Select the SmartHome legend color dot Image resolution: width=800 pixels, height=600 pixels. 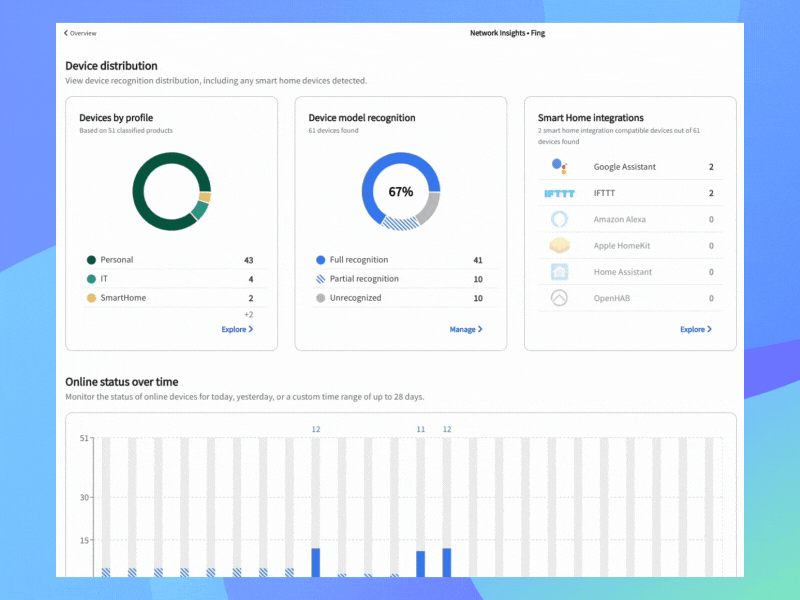pos(91,298)
